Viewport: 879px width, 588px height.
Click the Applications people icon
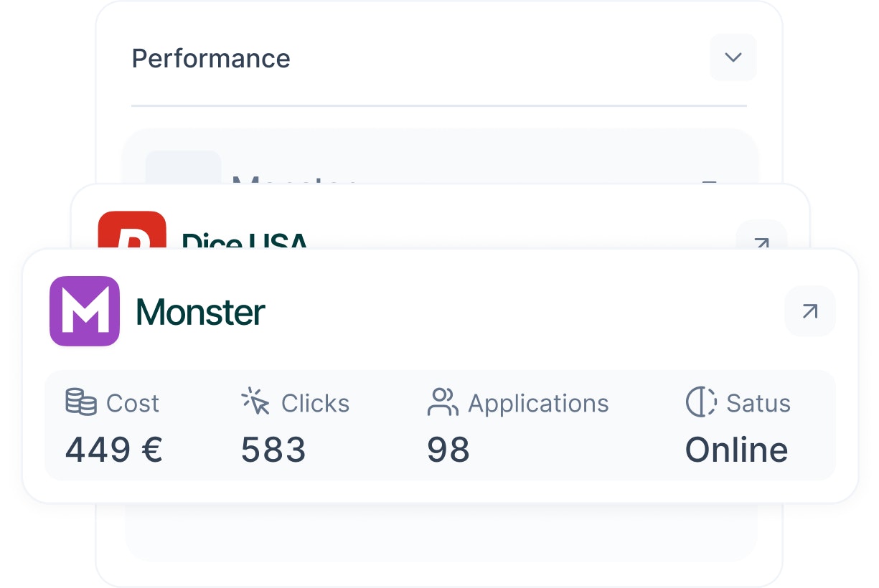point(443,402)
